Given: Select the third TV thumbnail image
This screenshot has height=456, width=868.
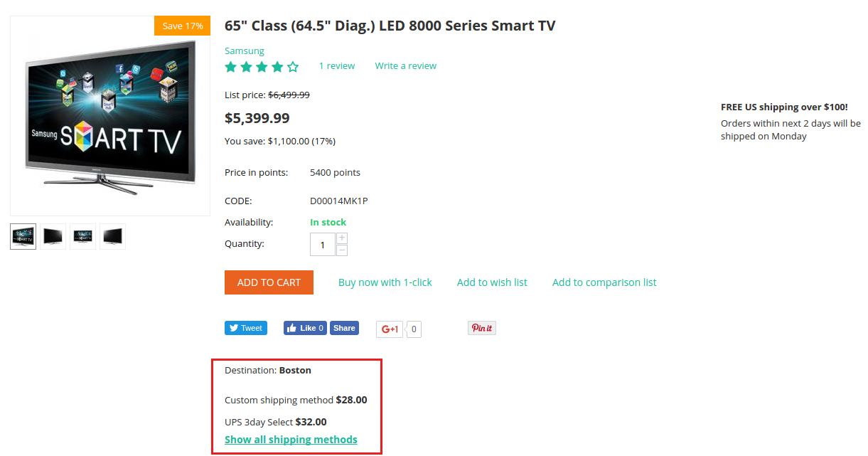Looking at the screenshot, I should click(x=83, y=236).
